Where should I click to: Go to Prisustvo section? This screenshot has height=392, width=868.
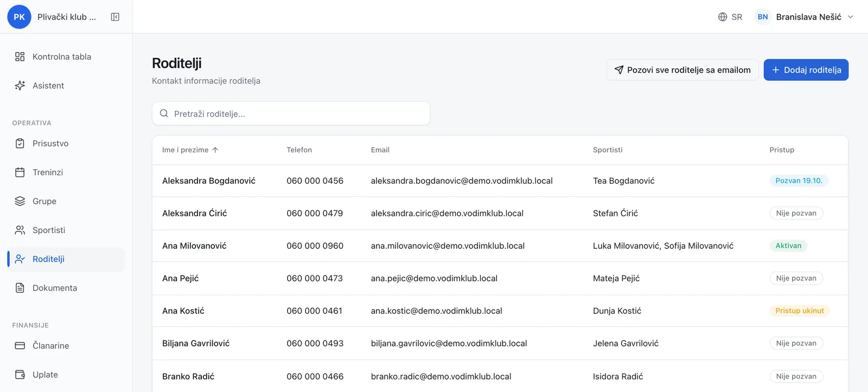(66, 143)
